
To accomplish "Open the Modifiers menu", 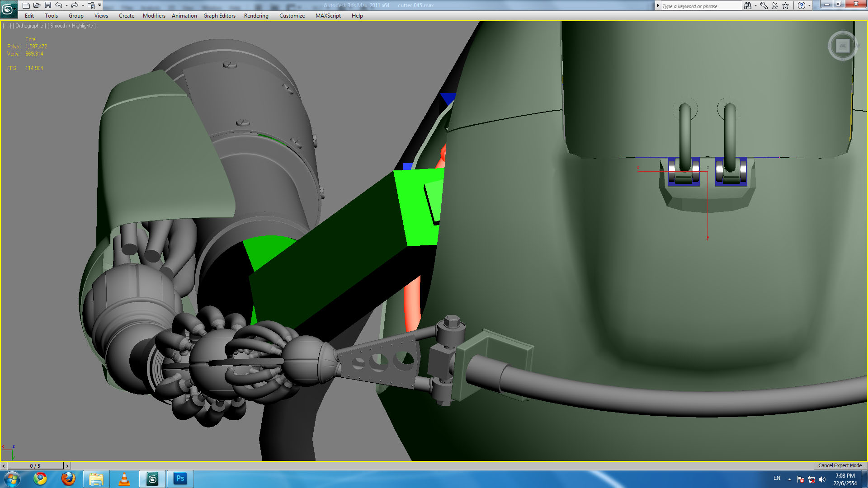I will pyautogui.click(x=154, y=16).
